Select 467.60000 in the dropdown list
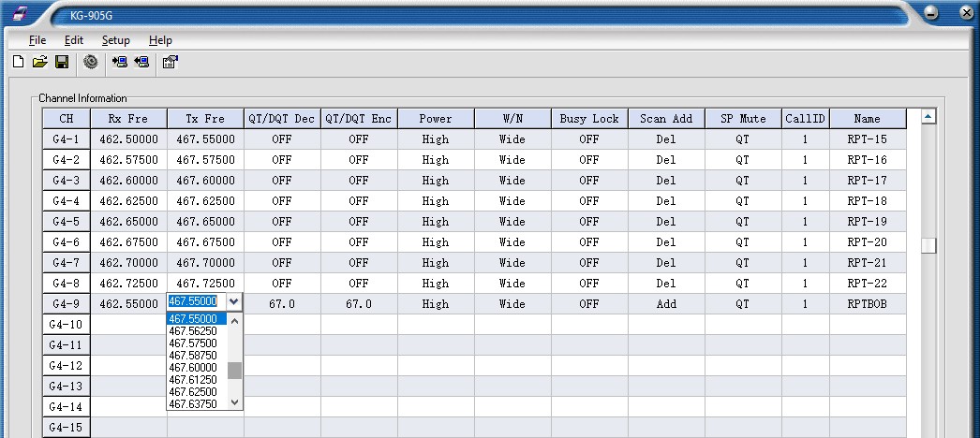The height and width of the screenshot is (438, 980). (x=197, y=368)
